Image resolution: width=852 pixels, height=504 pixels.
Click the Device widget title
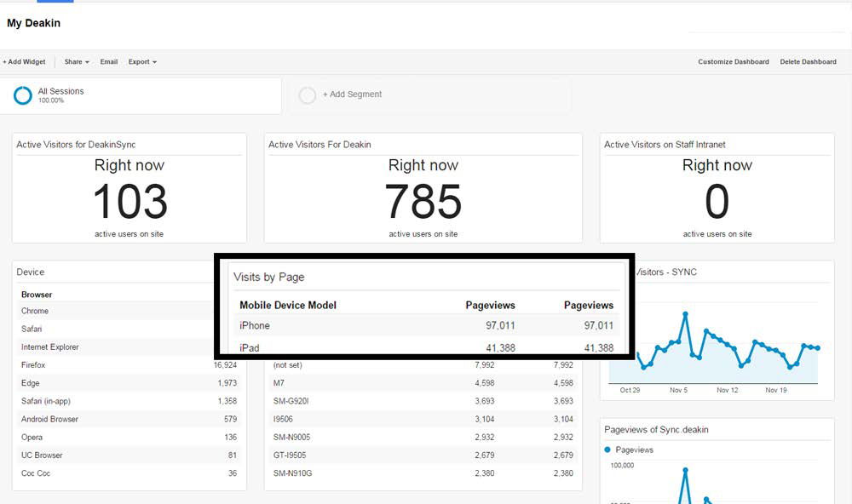[31, 272]
